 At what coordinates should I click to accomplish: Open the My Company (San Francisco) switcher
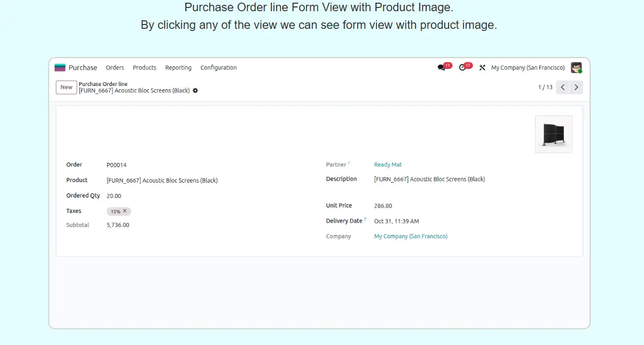[528, 68]
